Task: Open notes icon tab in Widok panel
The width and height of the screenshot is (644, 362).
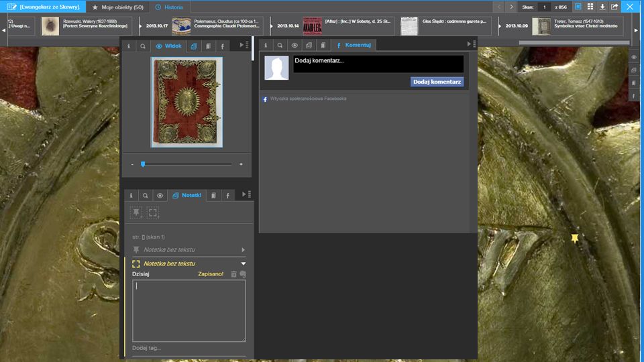Action: point(194,46)
